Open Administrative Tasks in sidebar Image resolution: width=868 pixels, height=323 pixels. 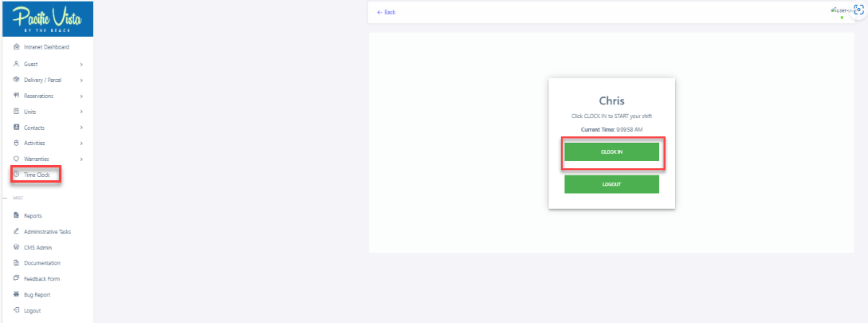pos(47,231)
